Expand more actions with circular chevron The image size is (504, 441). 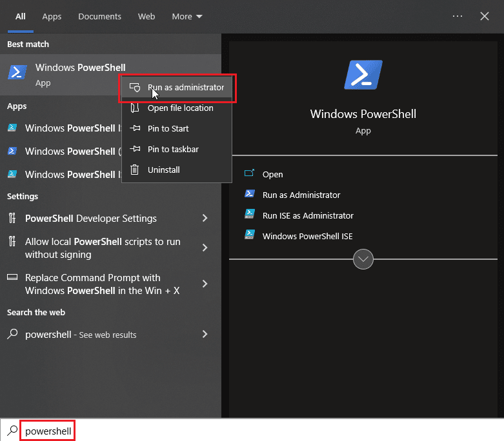tap(363, 259)
